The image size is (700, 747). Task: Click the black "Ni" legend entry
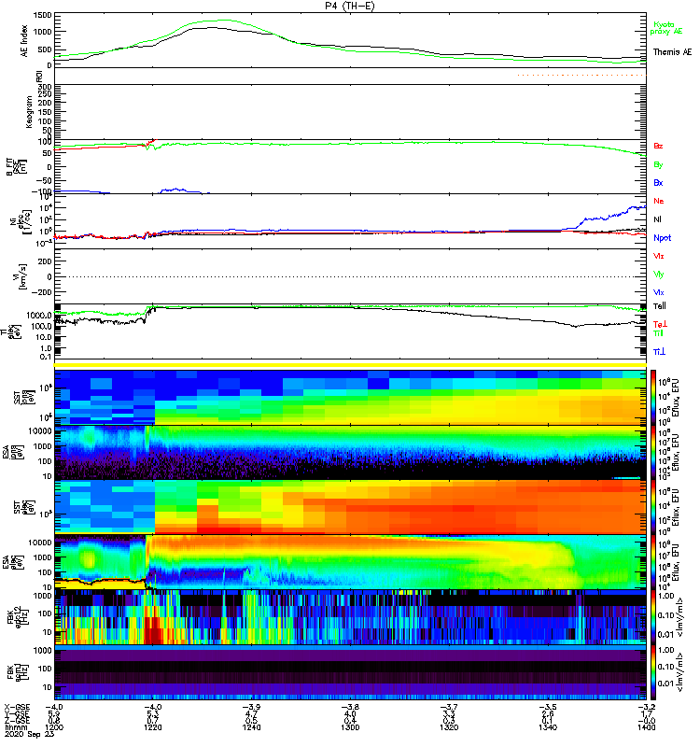(657, 219)
